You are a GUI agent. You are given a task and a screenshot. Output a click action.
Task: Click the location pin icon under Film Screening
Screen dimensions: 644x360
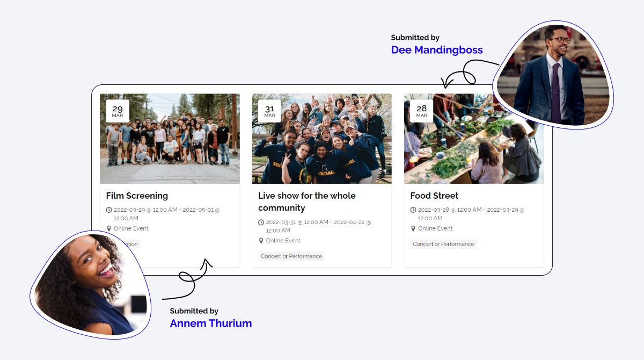click(109, 228)
